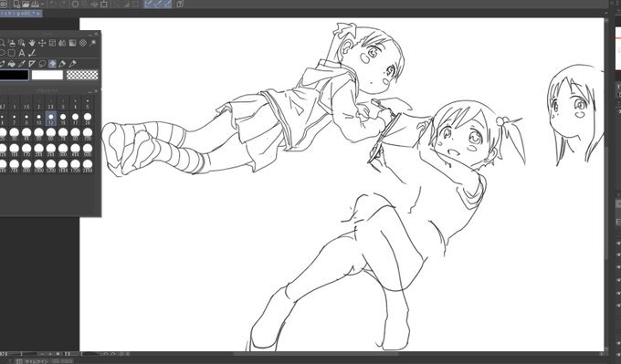Choose brush size 5

click(x=88, y=104)
